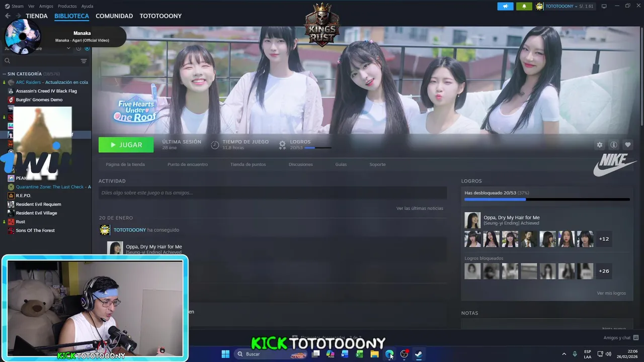Image resolution: width=644 pixels, height=362 pixels.
Task: Click the activity comment input field
Action: click(x=273, y=193)
